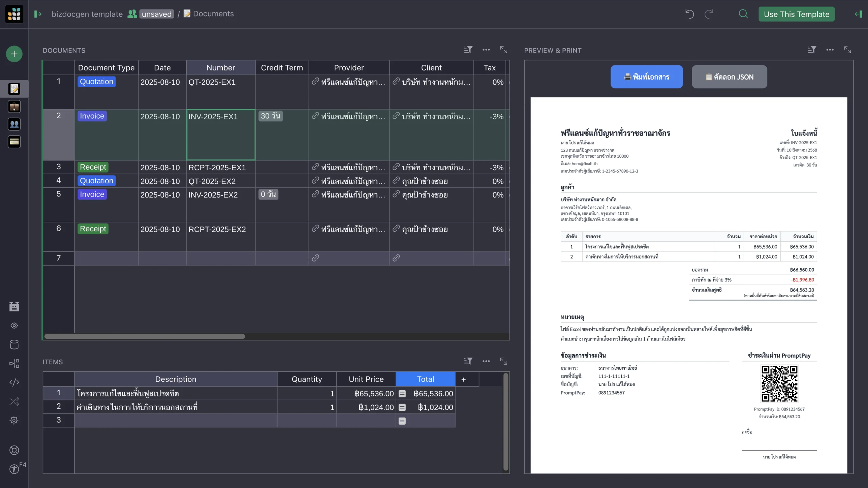Collapse the right panel with the top-right arrow

(858, 14)
